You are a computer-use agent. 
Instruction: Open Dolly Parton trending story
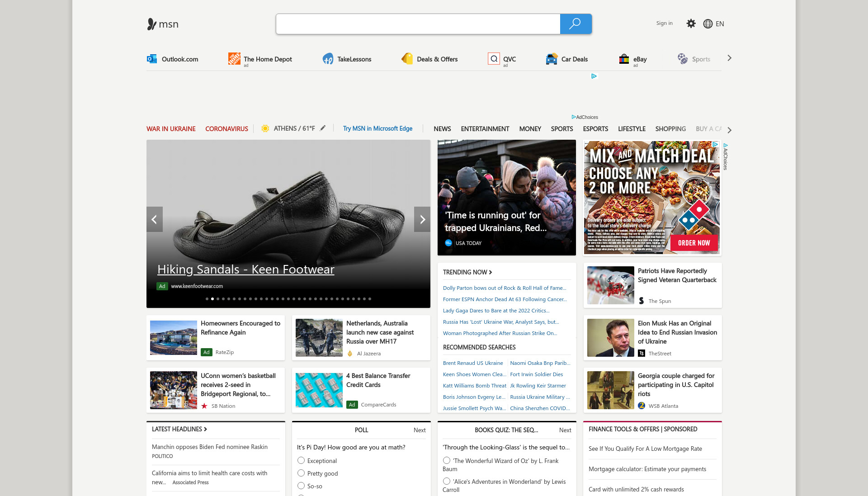[x=505, y=288]
